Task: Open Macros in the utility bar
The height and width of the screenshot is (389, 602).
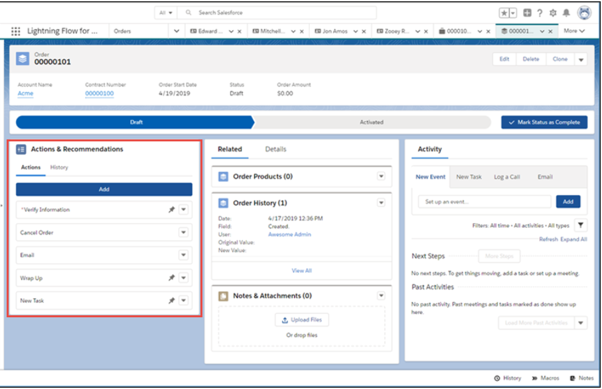Action: click(545, 378)
